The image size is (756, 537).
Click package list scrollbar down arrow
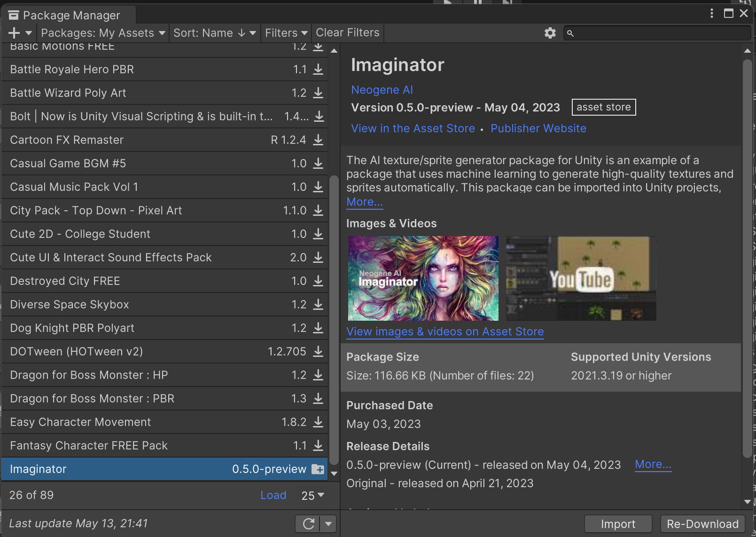[334, 474]
